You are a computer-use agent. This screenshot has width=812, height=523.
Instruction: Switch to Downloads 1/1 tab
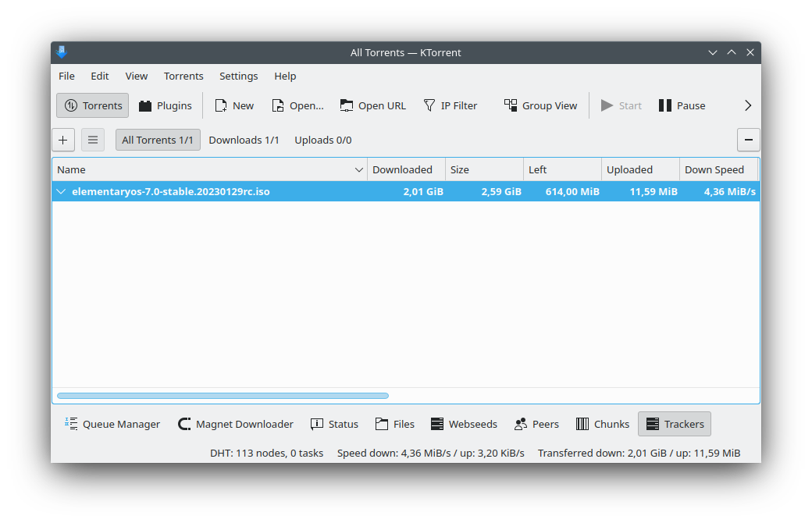pyautogui.click(x=244, y=140)
